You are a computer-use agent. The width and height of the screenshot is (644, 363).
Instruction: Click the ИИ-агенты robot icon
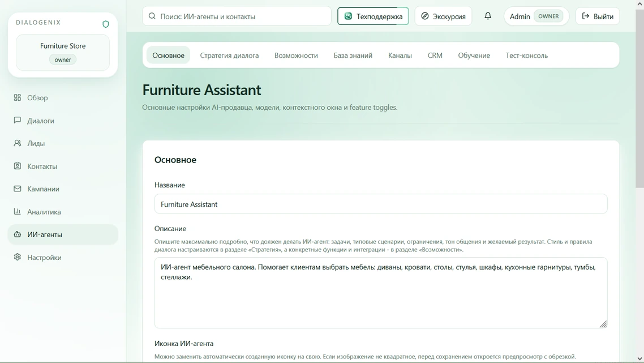point(17,234)
